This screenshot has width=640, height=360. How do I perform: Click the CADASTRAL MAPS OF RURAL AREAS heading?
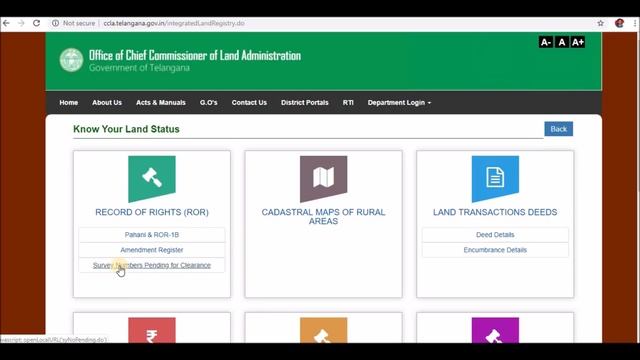coord(324,217)
